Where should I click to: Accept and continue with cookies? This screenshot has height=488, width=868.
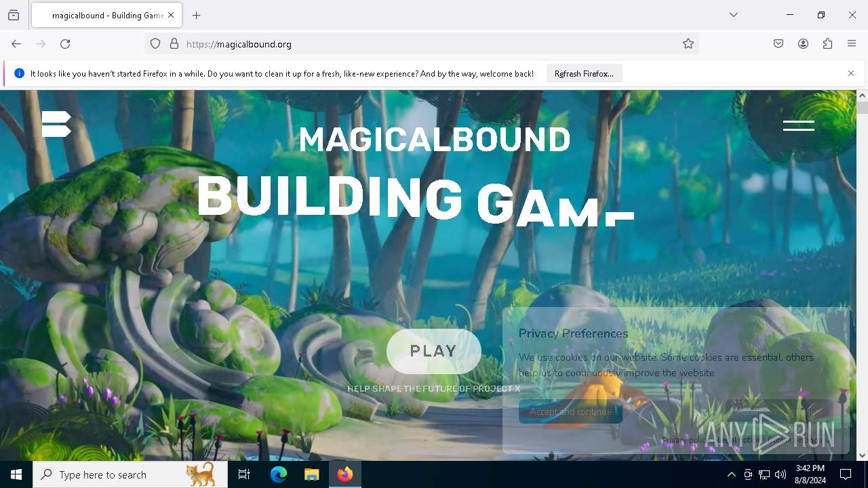pyautogui.click(x=570, y=411)
